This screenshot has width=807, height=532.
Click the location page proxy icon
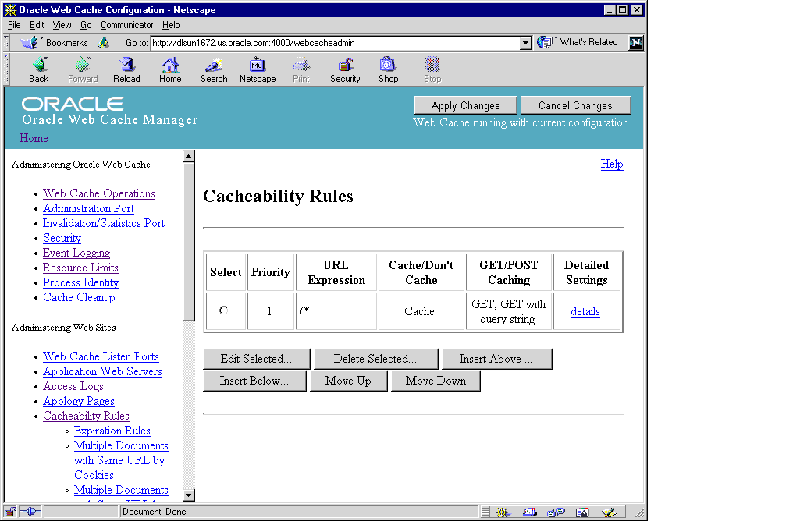coord(104,43)
